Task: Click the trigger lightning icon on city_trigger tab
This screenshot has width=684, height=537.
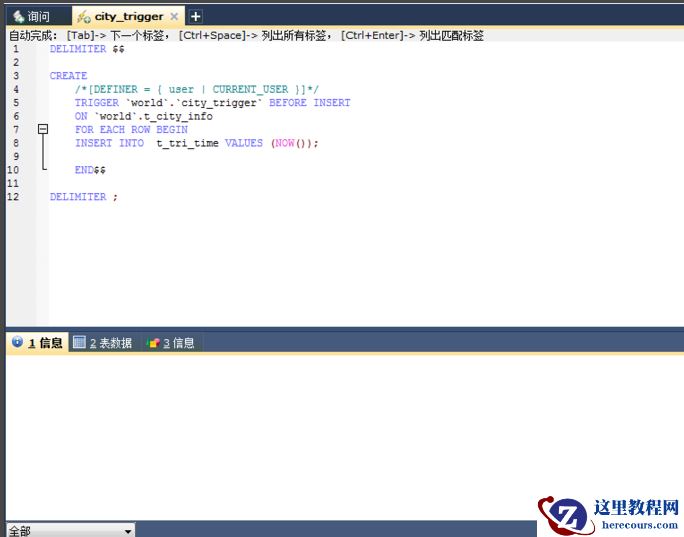Action: [83, 17]
